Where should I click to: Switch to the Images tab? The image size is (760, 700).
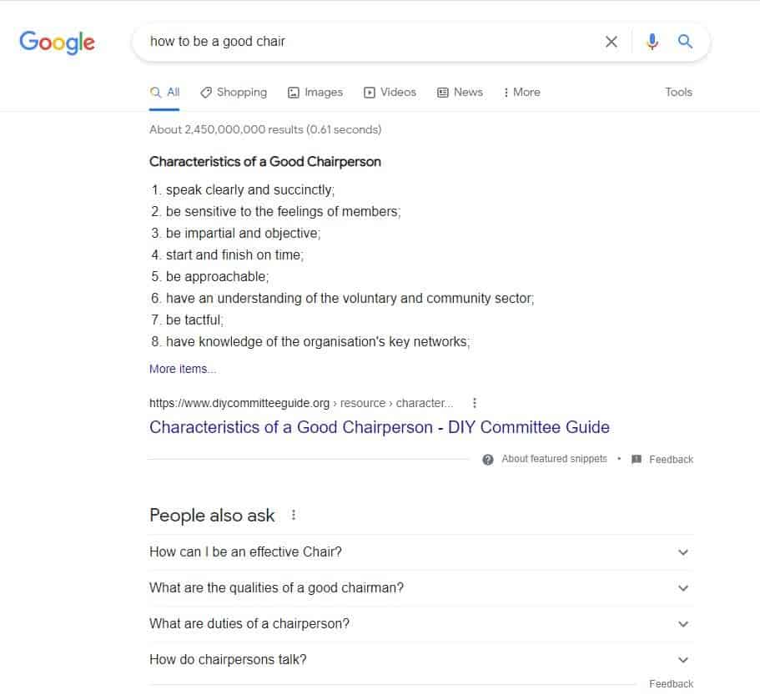[x=315, y=92]
